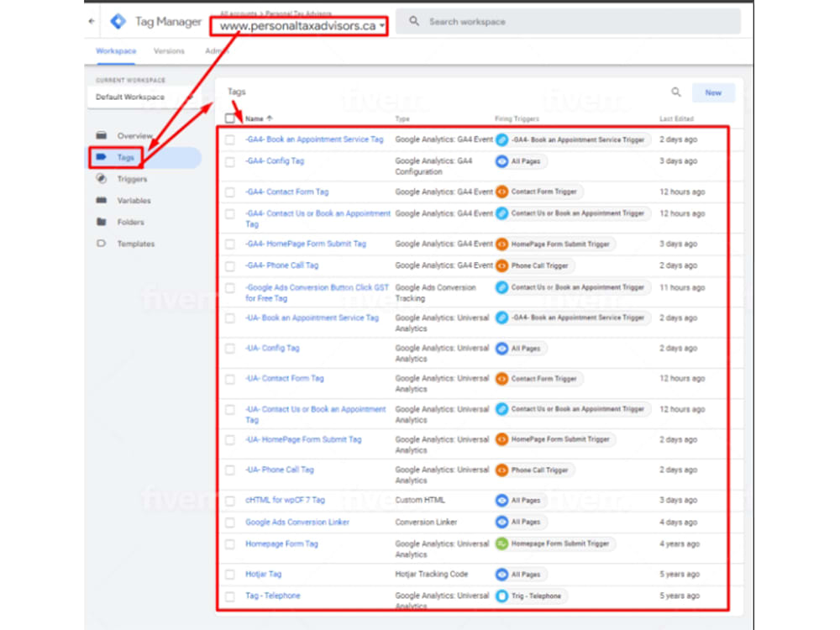Image resolution: width=840 pixels, height=630 pixels.
Task: Open Overview in the sidebar
Action: (x=135, y=135)
